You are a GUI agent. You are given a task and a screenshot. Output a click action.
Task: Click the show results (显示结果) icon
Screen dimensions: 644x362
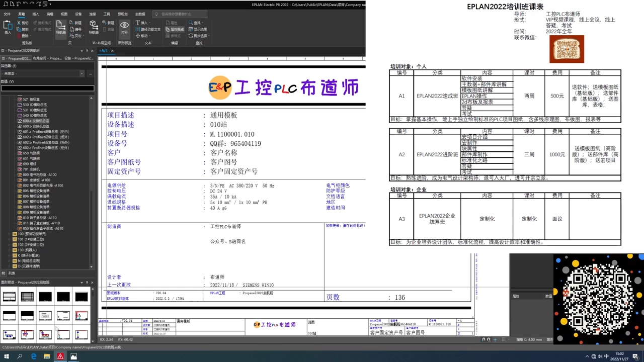point(191,30)
